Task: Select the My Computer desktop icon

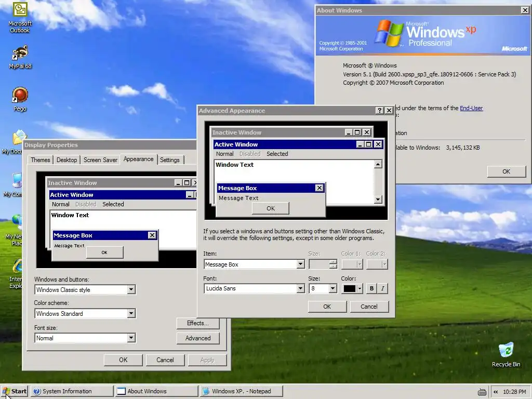Action: pyautogui.click(x=13, y=185)
